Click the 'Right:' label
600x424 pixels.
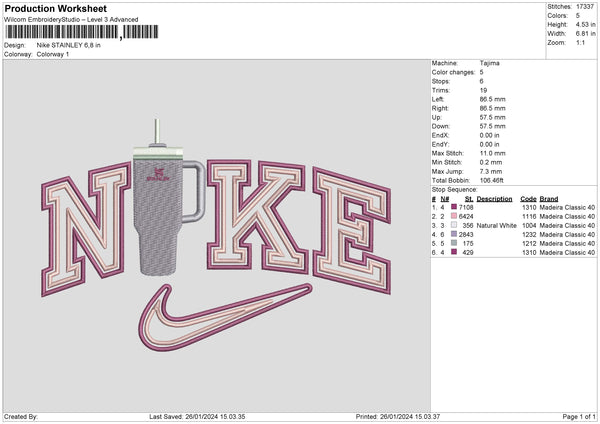click(440, 108)
